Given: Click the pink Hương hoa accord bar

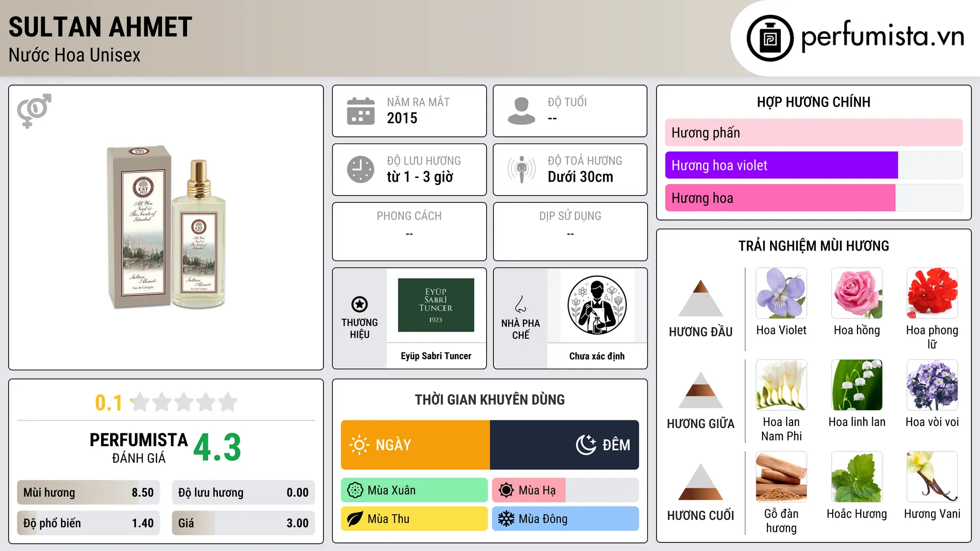Looking at the screenshot, I should [x=814, y=198].
